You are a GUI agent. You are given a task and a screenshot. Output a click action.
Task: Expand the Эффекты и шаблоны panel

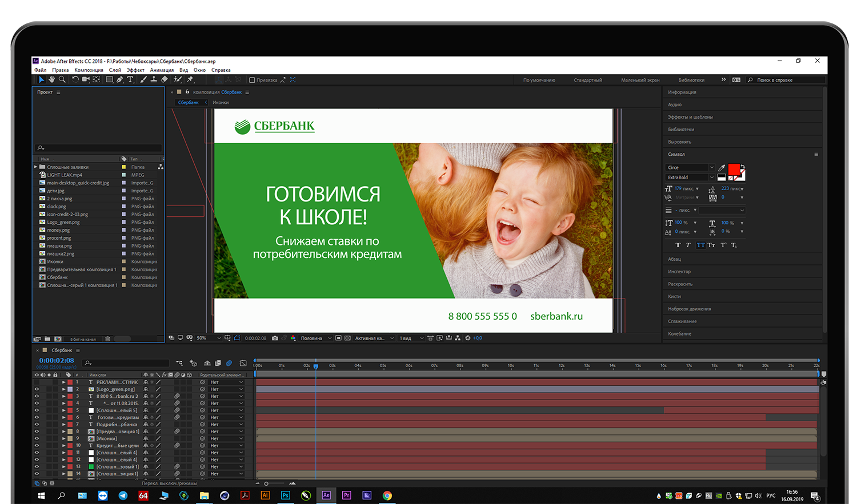[x=690, y=117]
